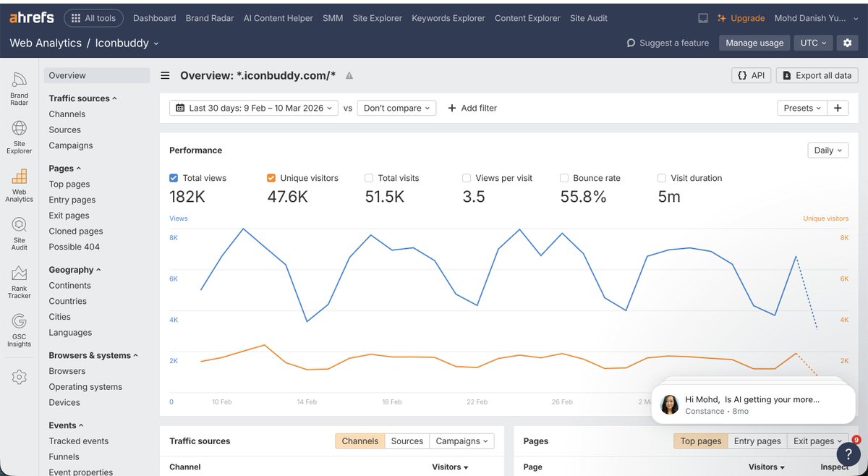Open the Last 30 days date range dropdown
Screen dimensions: 868x476
(x=254, y=108)
